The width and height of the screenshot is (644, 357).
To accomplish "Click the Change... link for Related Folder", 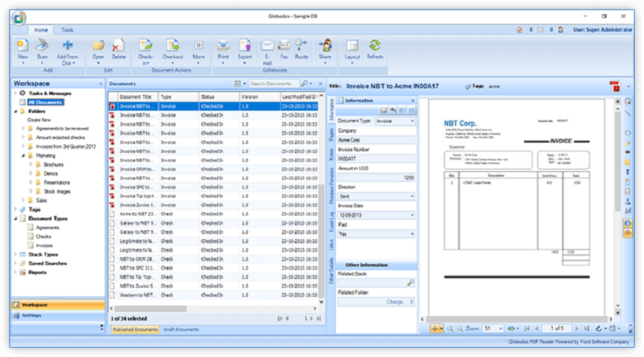I will pyautogui.click(x=395, y=302).
